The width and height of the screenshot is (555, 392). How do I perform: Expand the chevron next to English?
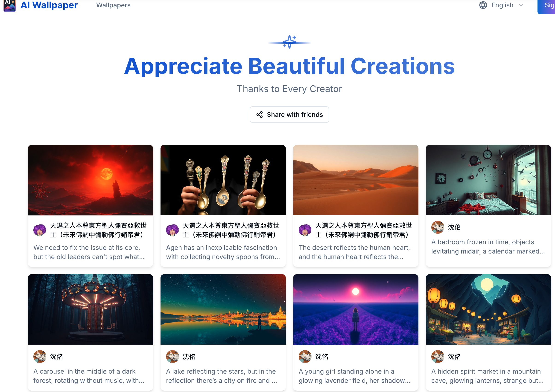[521, 5]
